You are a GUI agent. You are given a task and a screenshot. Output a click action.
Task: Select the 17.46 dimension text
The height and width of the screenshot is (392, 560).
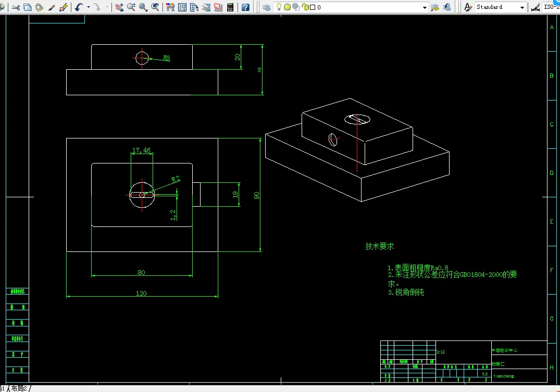point(141,150)
